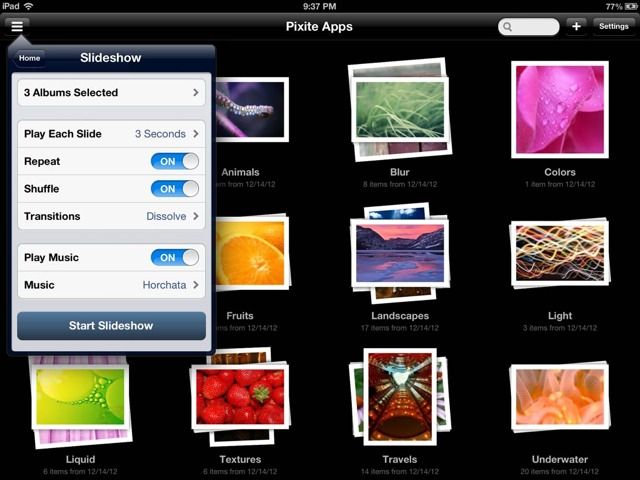Open Transitions Dissolve options
640x480 pixels.
point(111,216)
